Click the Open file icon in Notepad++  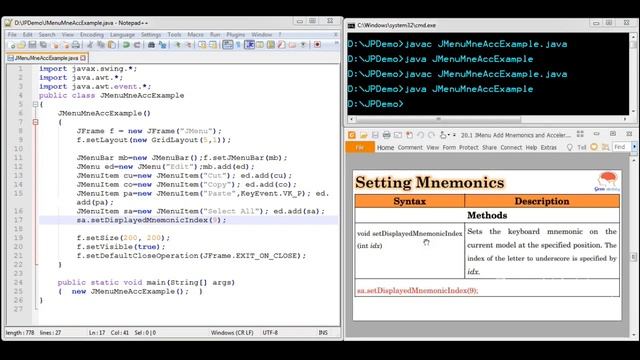point(22,45)
